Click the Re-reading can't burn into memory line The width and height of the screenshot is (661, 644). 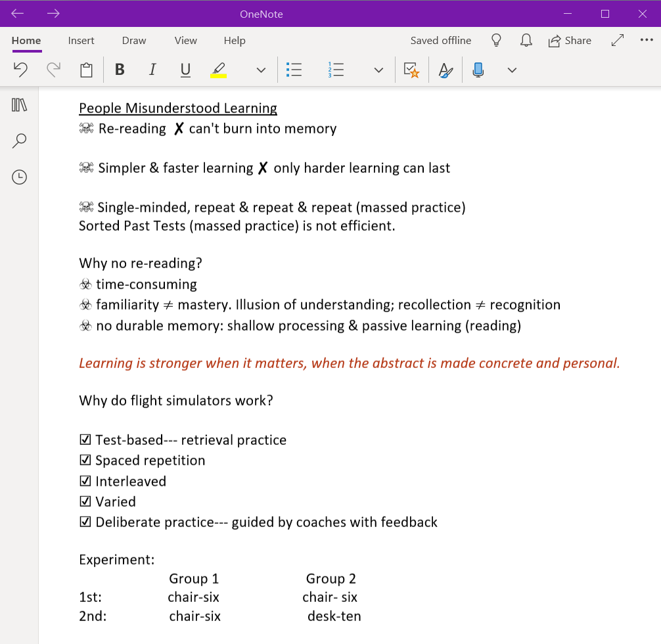[208, 129]
